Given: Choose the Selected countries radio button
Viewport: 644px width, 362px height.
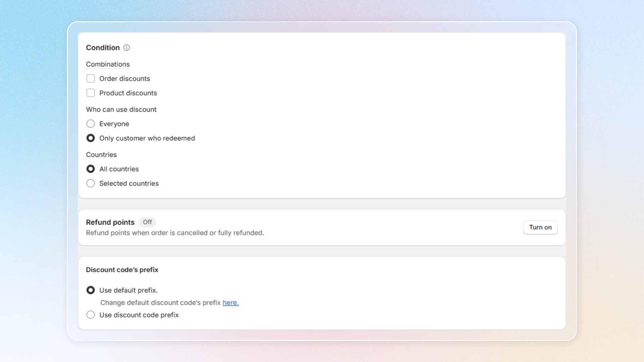Looking at the screenshot, I should pyautogui.click(x=91, y=183).
